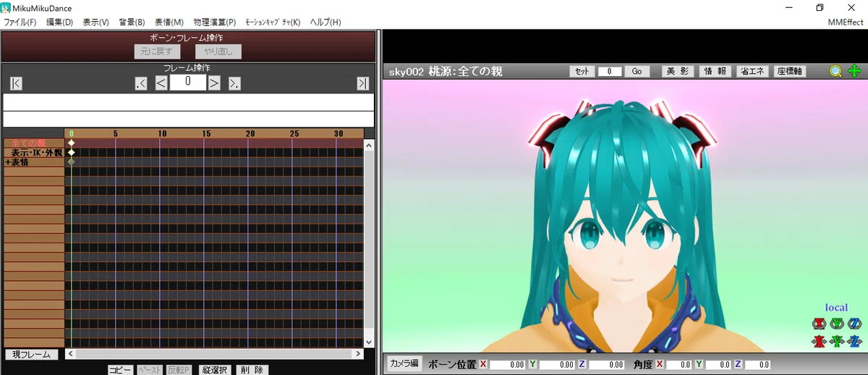Click the bone position Z field
This screenshot has width=868, height=375.
pos(606,365)
